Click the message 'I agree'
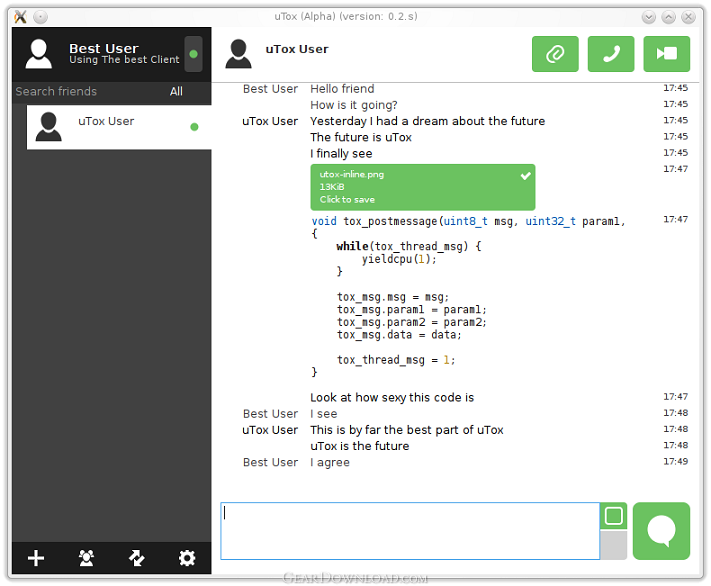 330,463
